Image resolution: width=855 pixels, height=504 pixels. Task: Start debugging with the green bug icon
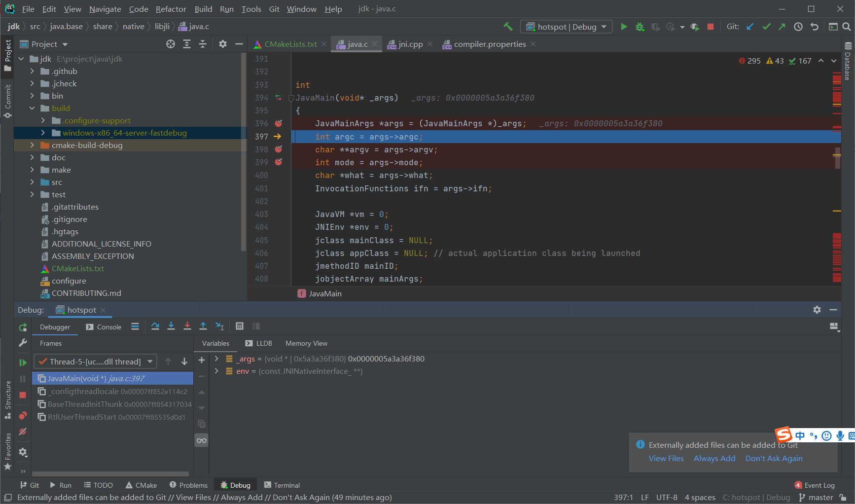point(640,27)
